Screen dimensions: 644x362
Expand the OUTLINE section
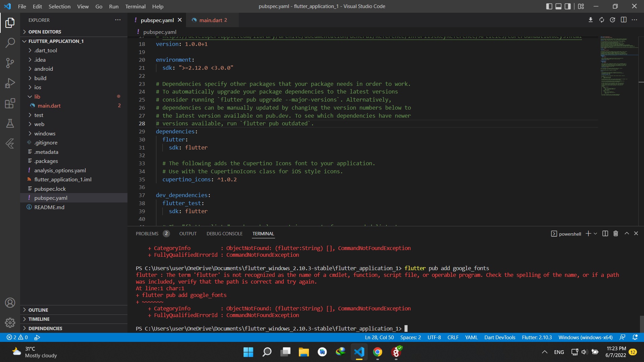coord(74,310)
